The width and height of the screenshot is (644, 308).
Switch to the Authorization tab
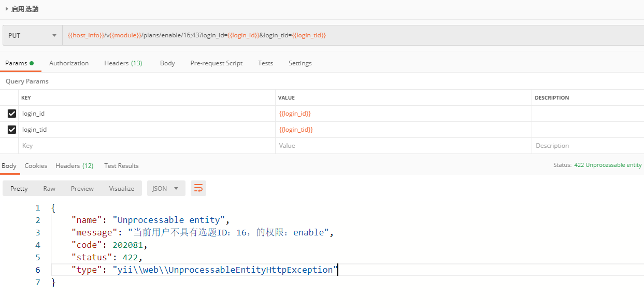(x=69, y=63)
